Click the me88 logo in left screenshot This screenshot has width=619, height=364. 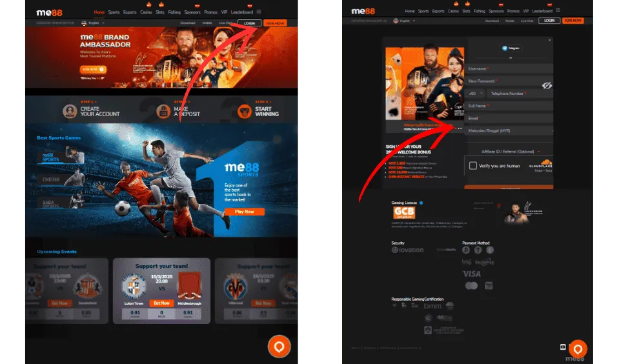49,13
